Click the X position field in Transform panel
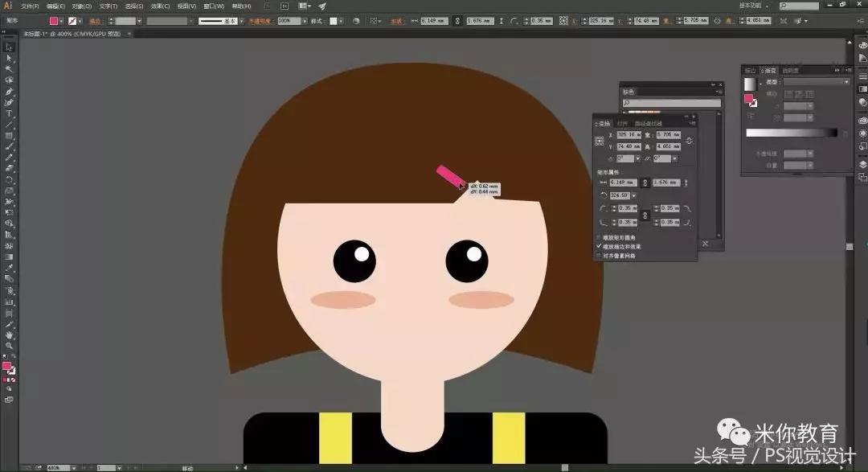The image size is (868, 472). pyautogui.click(x=631, y=135)
